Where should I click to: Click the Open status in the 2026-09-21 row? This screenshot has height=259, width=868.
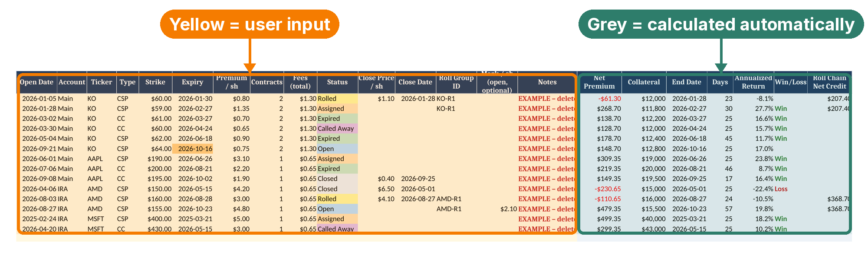337,149
